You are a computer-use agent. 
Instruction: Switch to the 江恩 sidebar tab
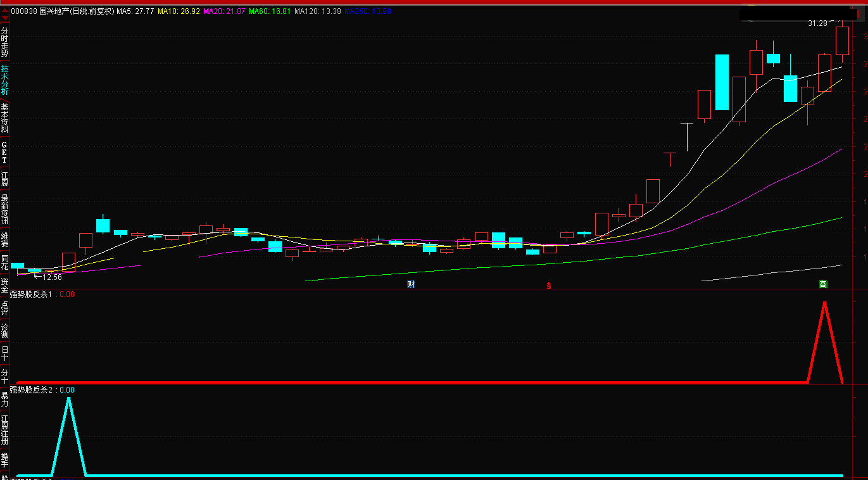pos(5,179)
